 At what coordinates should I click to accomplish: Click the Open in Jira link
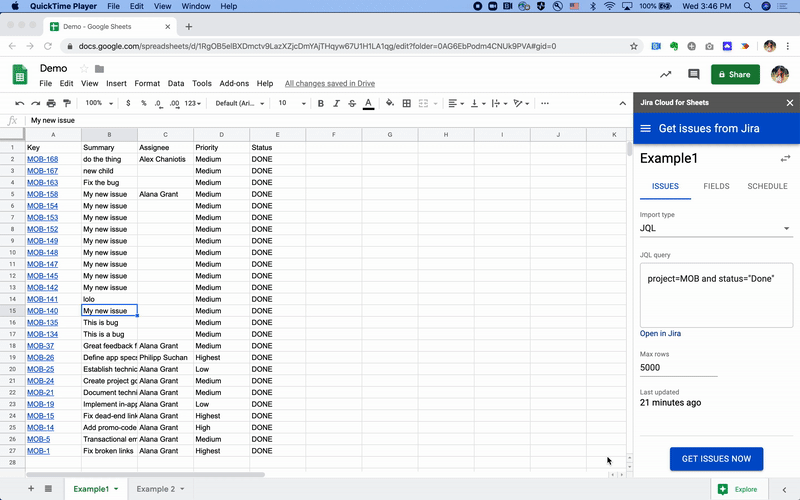[660, 334]
